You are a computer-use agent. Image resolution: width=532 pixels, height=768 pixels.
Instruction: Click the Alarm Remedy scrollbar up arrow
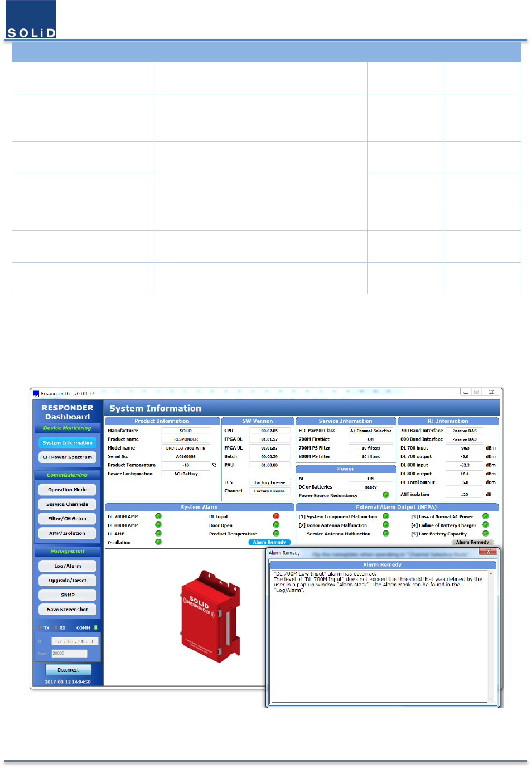coord(491,573)
